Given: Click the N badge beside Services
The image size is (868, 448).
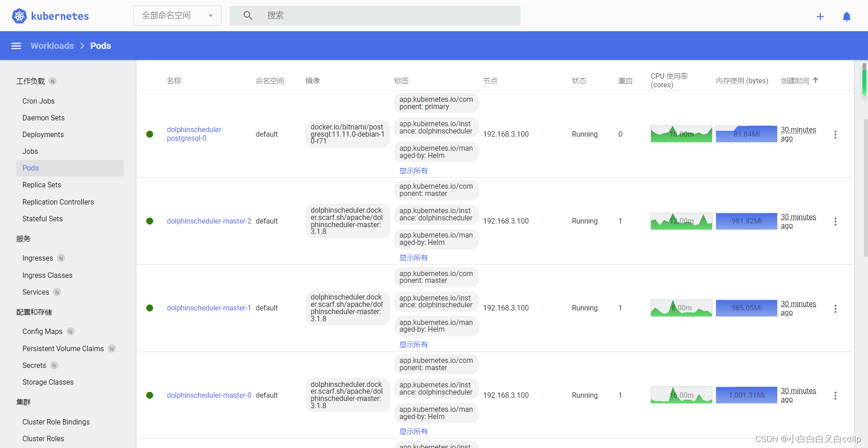Looking at the screenshot, I should point(57,292).
